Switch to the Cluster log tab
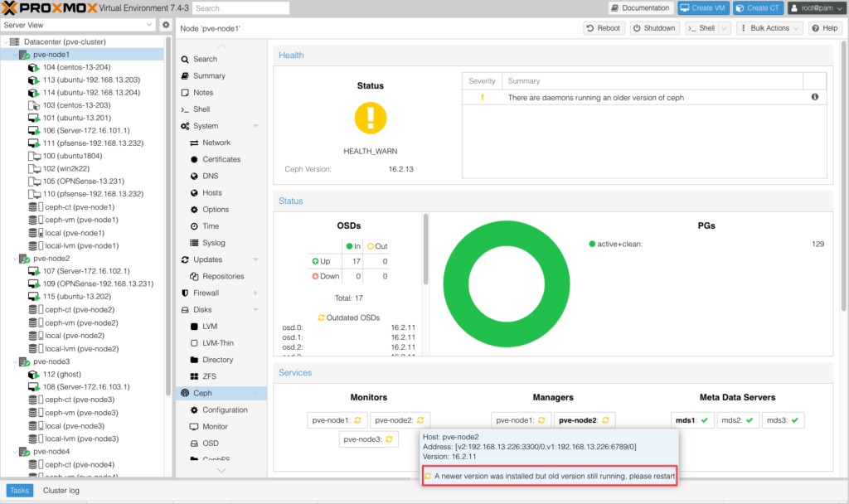This screenshot has height=504, width=849. (x=61, y=491)
